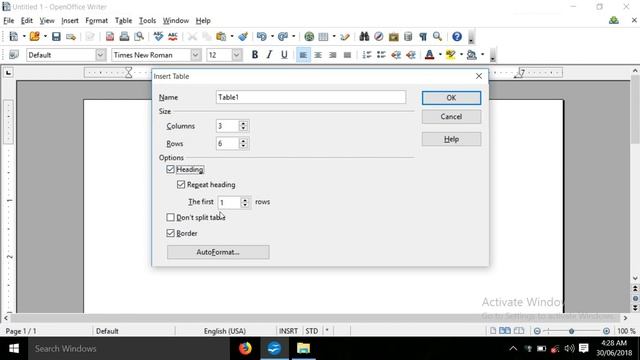Toggle Italic formatting
640x360 pixels.
click(269, 55)
